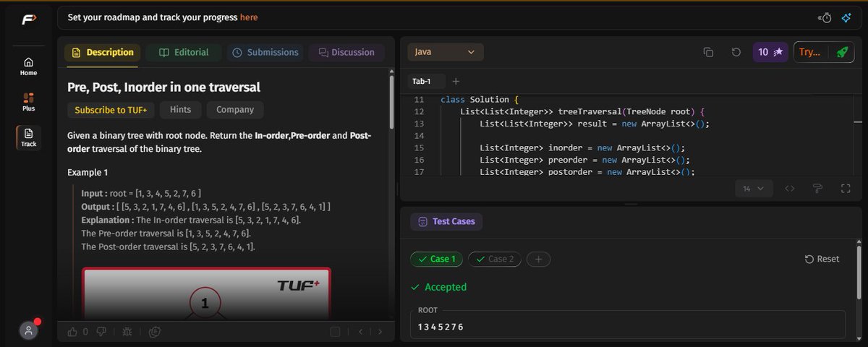The width and height of the screenshot is (868, 347).
Task: Copy the code with copy icon
Action: tap(708, 52)
